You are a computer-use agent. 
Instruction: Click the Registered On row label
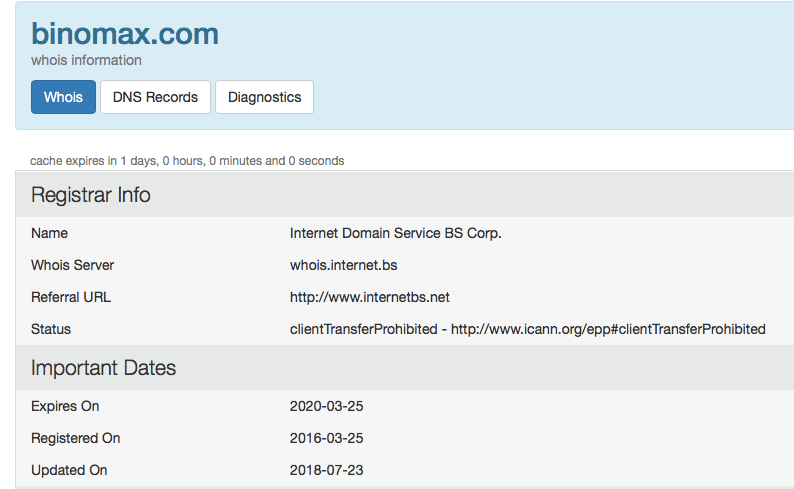point(75,438)
